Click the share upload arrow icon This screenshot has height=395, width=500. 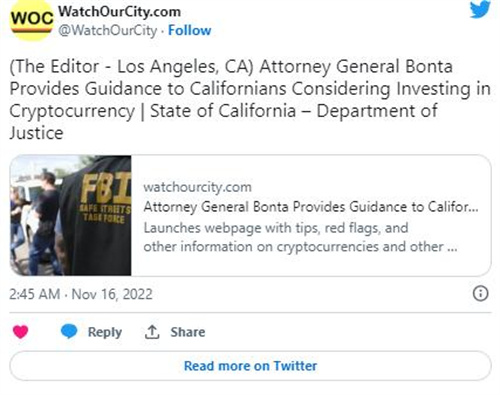tap(152, 332)
